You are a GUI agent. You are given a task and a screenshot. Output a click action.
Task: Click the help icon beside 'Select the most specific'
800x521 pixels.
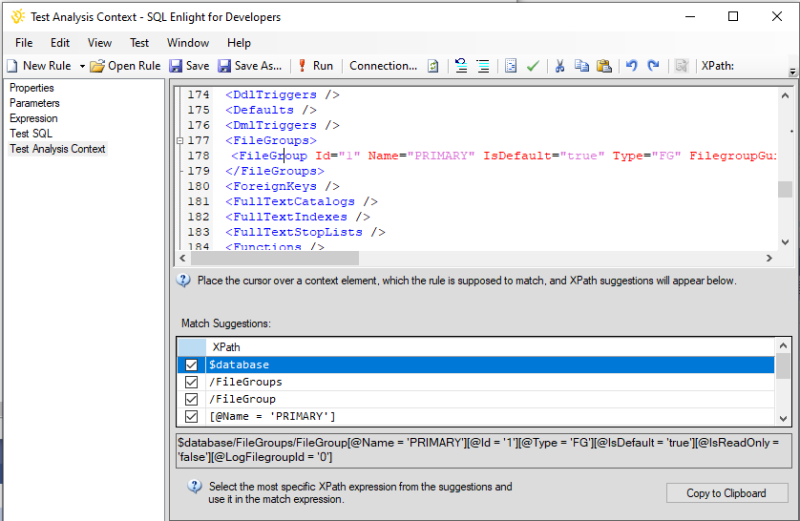194,486
